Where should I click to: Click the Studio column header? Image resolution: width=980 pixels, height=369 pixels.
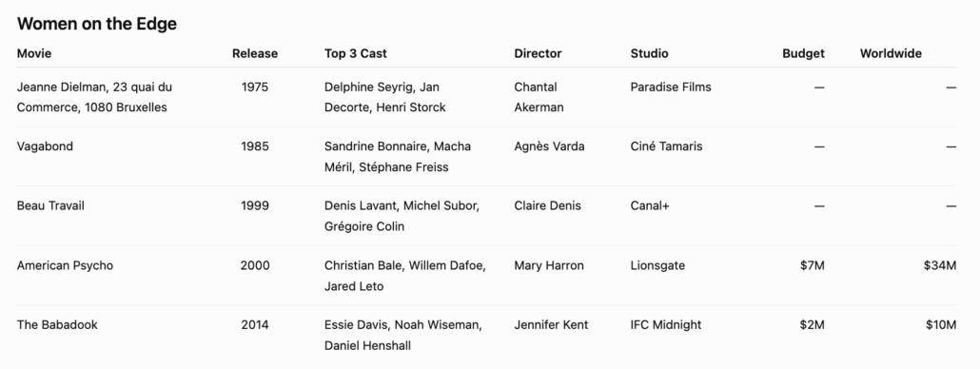[x=650, y=53]
